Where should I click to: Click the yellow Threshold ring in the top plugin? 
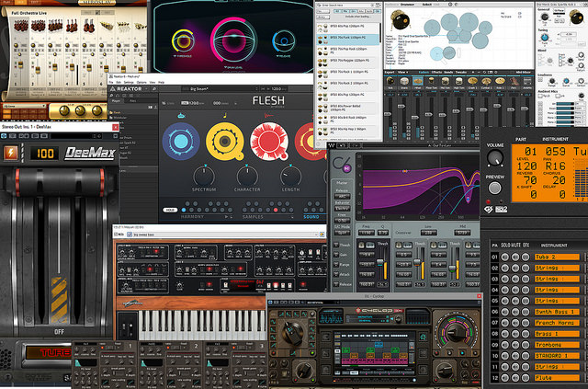pyautogui.click(x=183, y=40)
